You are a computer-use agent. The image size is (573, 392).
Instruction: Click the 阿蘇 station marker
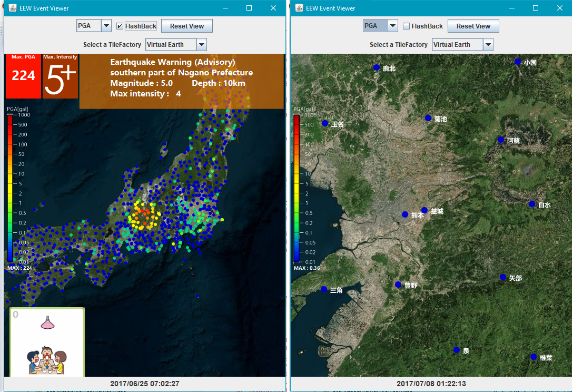(501, 140)
